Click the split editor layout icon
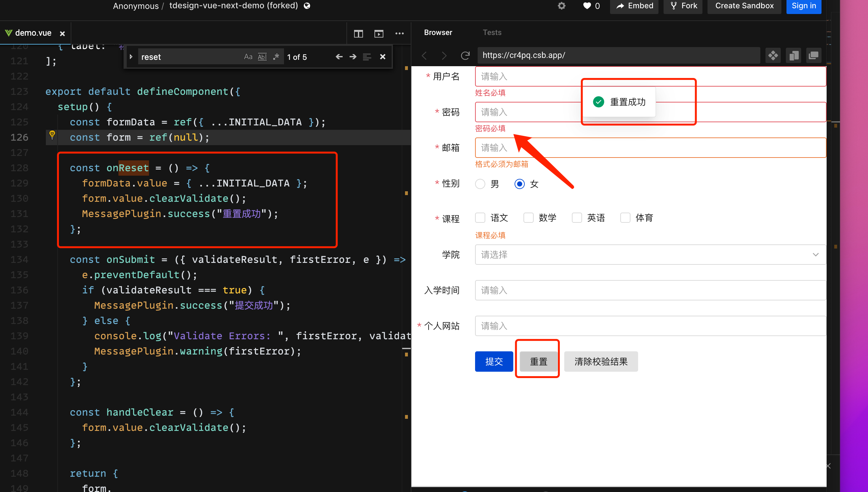This screenshot has width=868, height=492. tap(358, 33)
